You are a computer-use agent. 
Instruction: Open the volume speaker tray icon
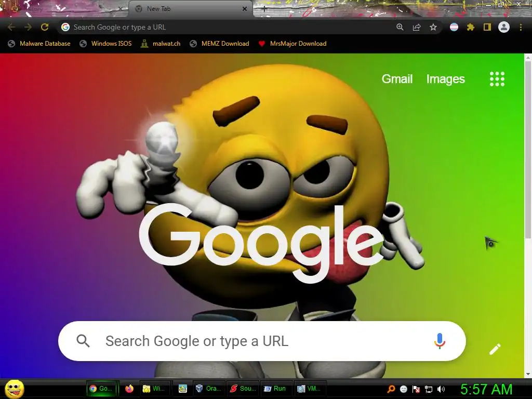point(441,389)
